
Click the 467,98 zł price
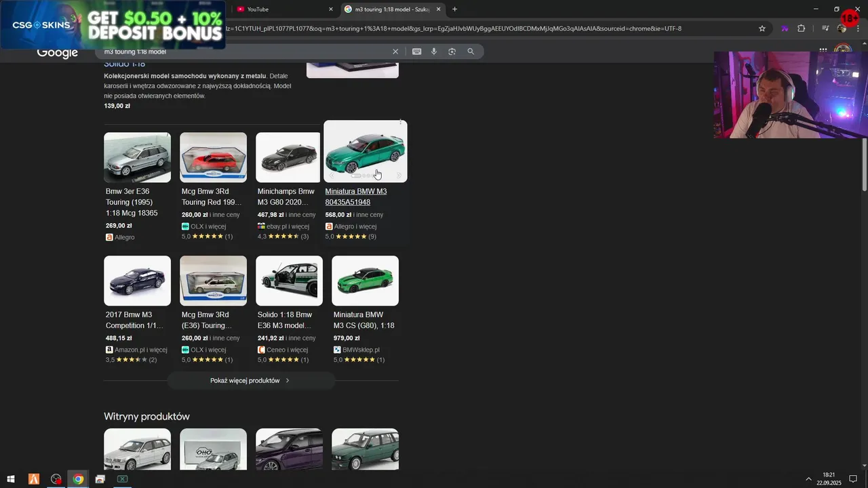(x=271, y=215)
